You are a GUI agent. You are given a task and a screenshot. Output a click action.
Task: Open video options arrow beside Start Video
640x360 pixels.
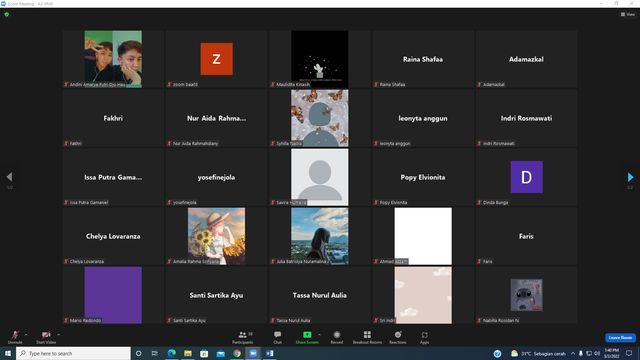(58, 335)
